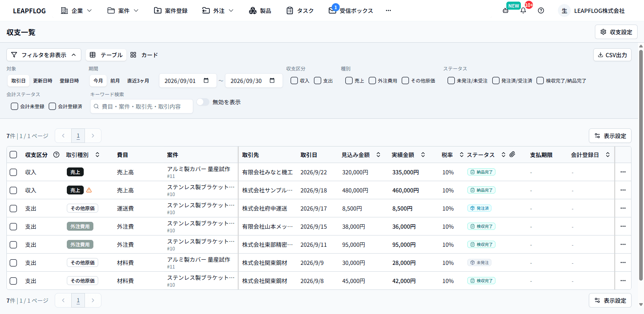644x314 pixels.
Task: Click the info icon next to 収支区分 header
Action: [56, 155]
